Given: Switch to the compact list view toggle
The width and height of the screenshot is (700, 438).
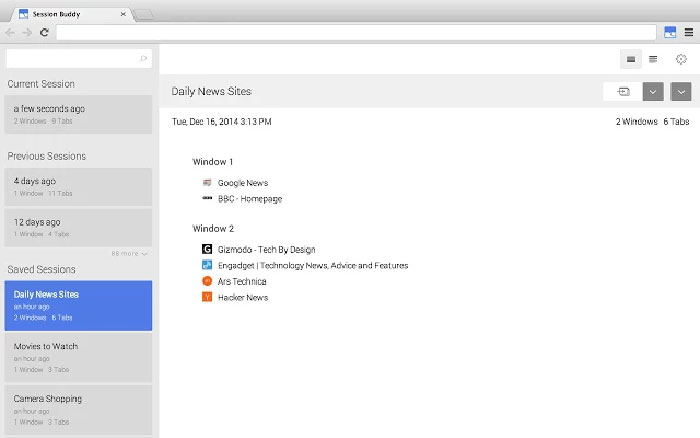Looking at the screenshot, I should coord(653,60).
